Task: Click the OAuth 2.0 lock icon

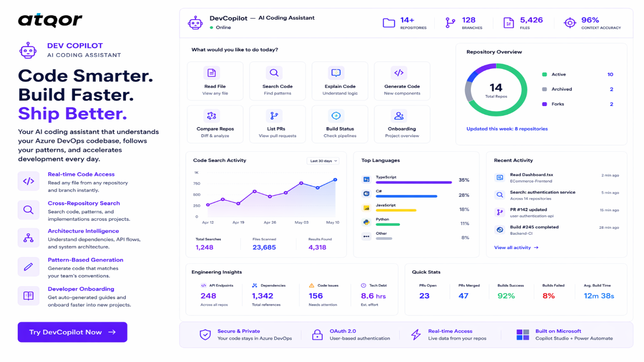Action: pyautogui.click(x=317, y=335)
